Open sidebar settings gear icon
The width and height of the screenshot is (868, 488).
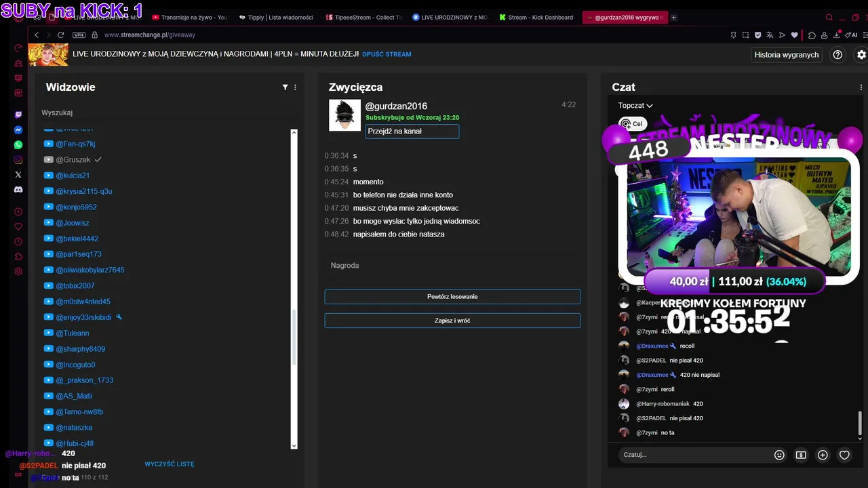click(18, 271)
